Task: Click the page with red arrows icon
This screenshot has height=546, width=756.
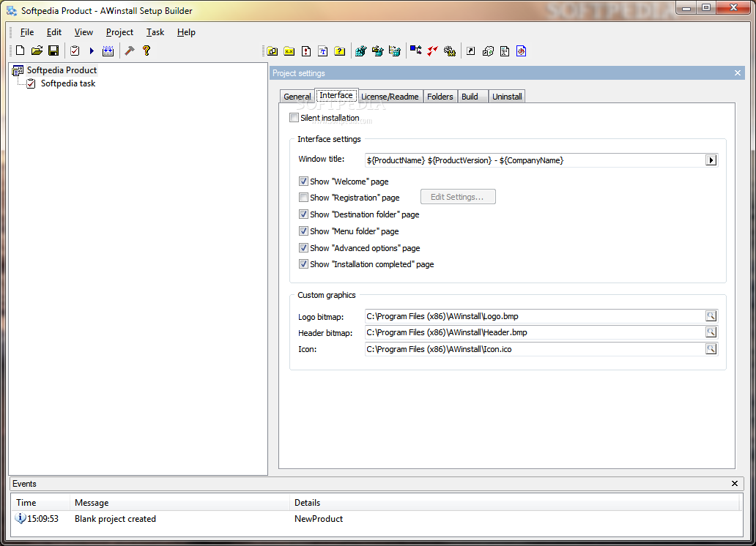Action: pyautogui.click(x=306, y=51)
